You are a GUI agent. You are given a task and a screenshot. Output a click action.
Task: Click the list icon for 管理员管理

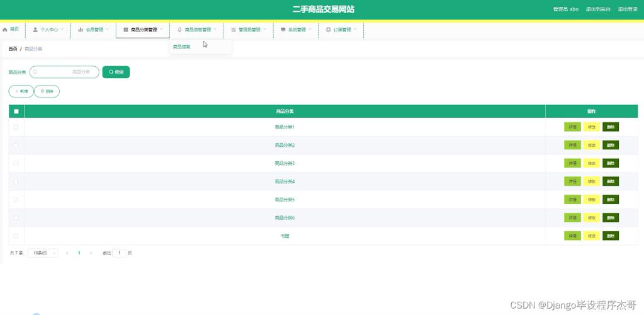(x=234, y=30)
